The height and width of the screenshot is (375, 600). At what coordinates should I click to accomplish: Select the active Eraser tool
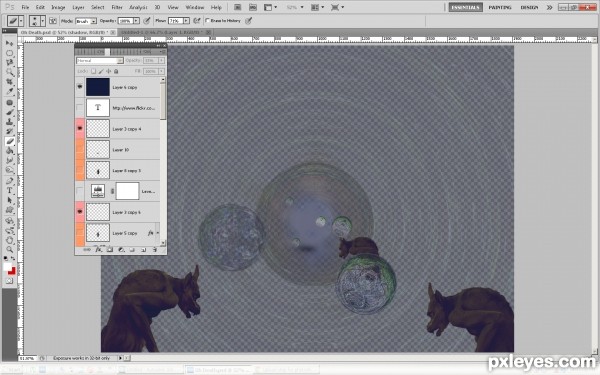tap(10, 141)
